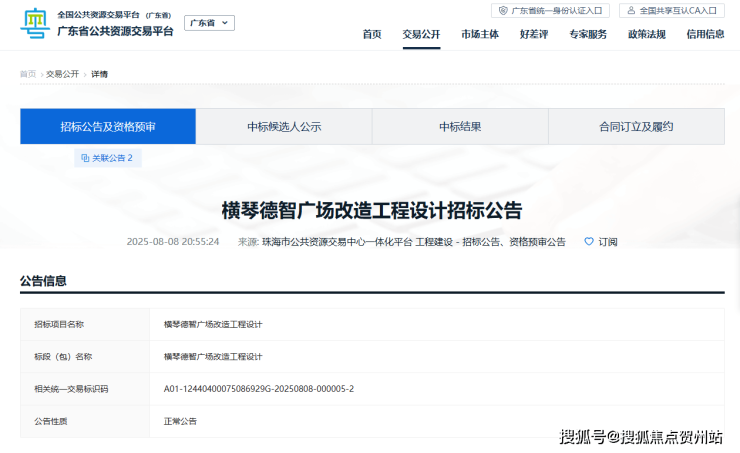Open the 好差评 navigation menu
The image size is (740, 453).
(534, 34)
